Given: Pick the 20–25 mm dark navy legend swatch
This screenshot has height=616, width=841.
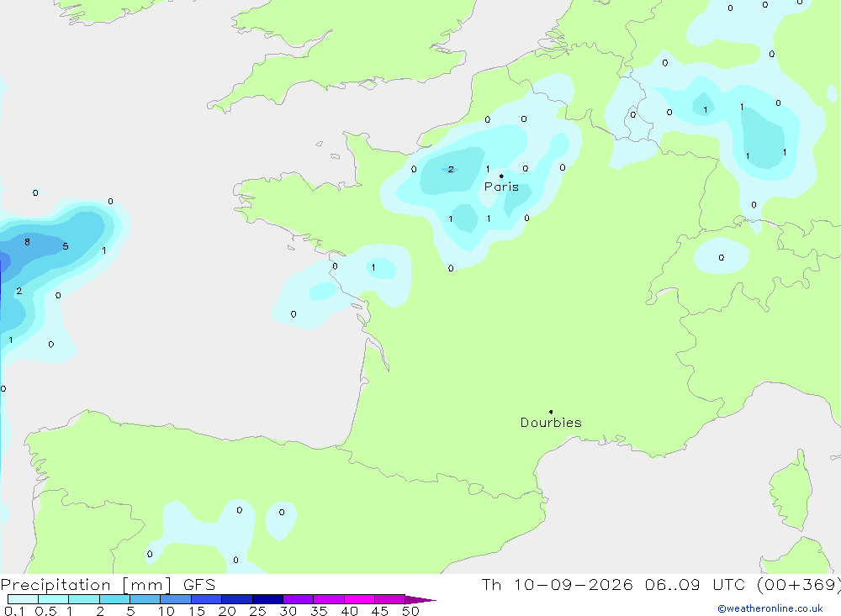Looking at the screenshot, I should coord(267,599).
